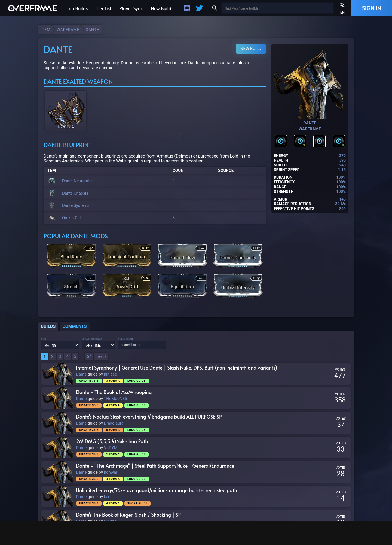Go to Warframe breadcrumb

(x=68, y=30)
